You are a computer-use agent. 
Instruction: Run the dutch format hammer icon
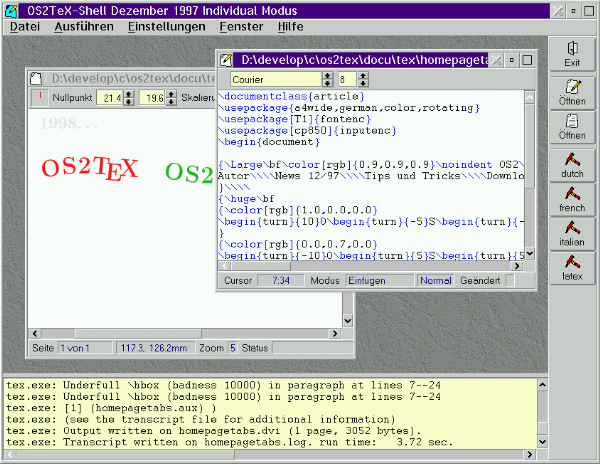(572, 164)
